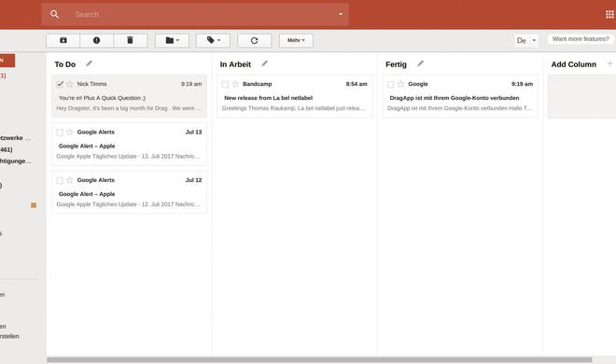Report selected message as spam
The height and width of the screenshot is (364, 616).
click(x=97, y=40)
